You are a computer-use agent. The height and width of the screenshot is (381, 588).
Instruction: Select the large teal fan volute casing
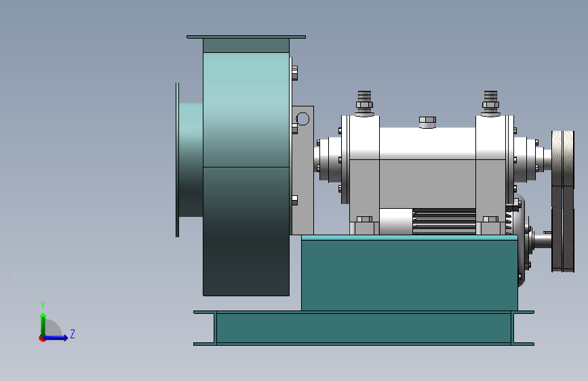(246, 174)
